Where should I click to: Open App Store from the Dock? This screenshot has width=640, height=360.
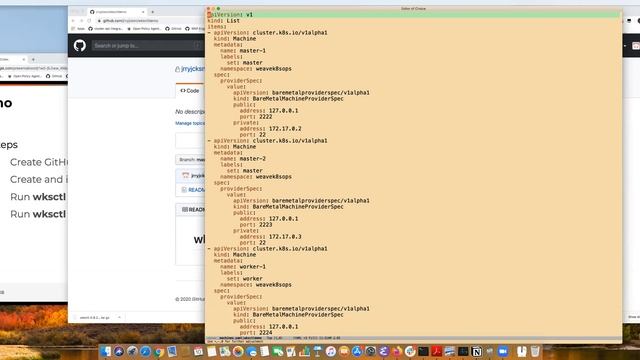pyautogui.click(x=357, y=351)
